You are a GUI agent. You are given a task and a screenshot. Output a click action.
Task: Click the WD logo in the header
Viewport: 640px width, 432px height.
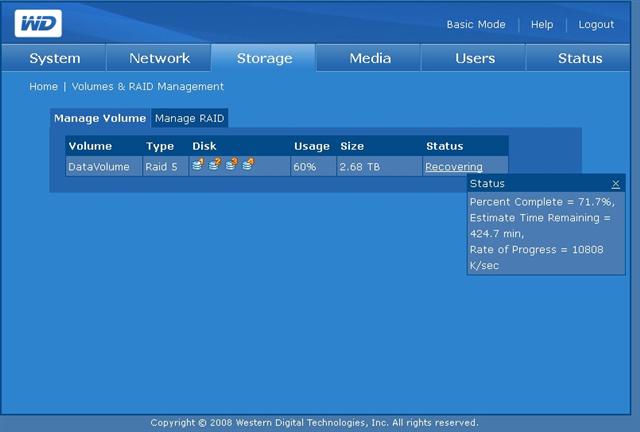(x=38, y=24)
